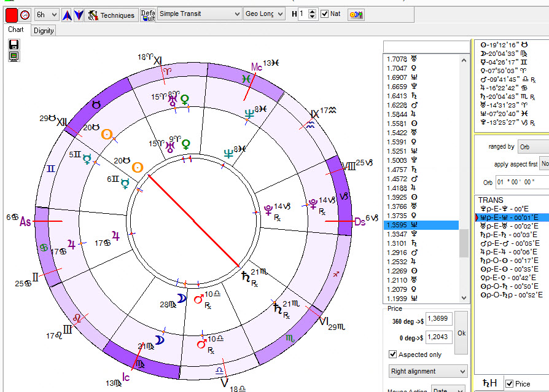Select the 1.4572 Mars price row
This screenshot has width=549, height=392.
pos(421,179)
